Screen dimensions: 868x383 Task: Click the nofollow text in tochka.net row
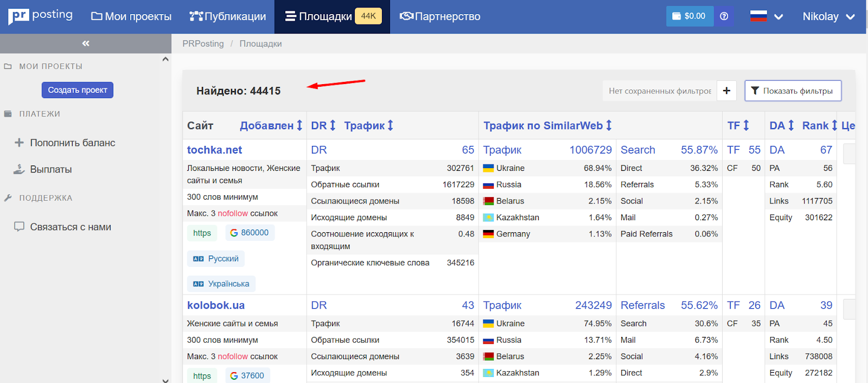(x=233, y=213)
